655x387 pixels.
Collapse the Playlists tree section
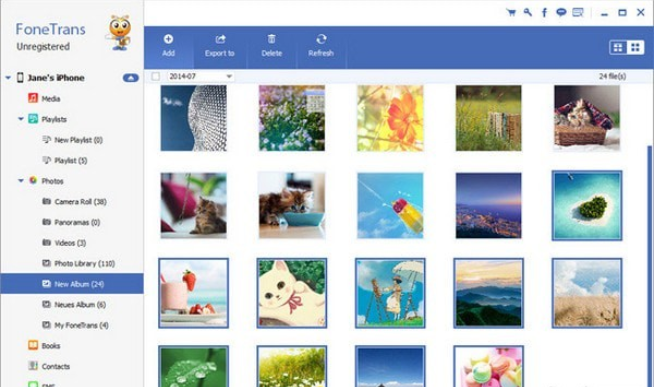point(20,119)
